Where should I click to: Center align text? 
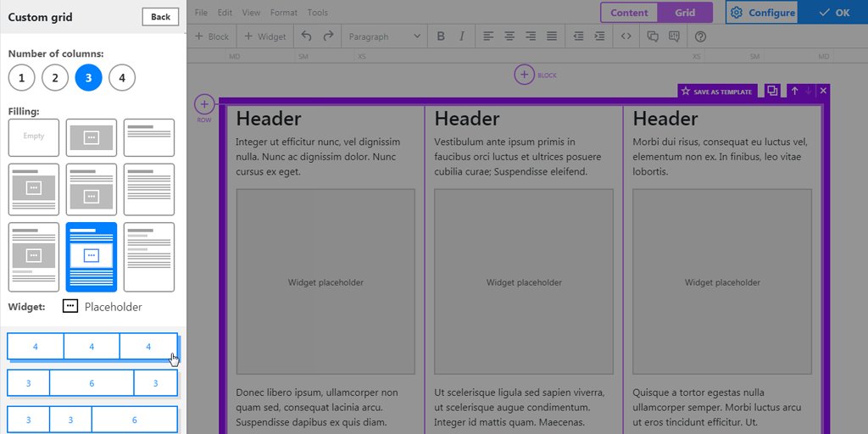[x=509, y=36]
